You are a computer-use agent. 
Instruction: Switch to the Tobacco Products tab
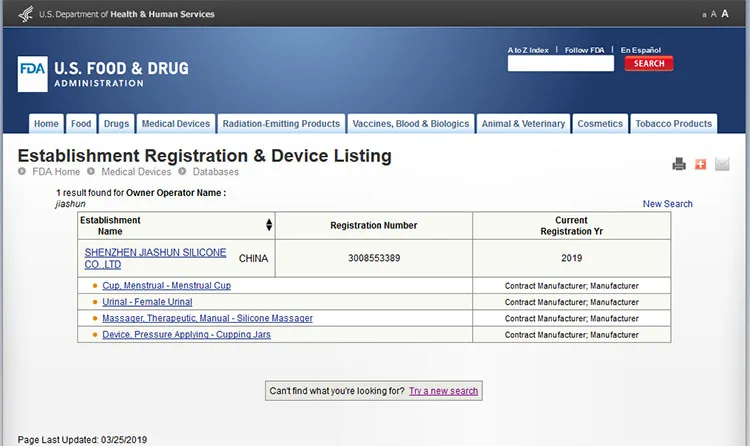673,124
